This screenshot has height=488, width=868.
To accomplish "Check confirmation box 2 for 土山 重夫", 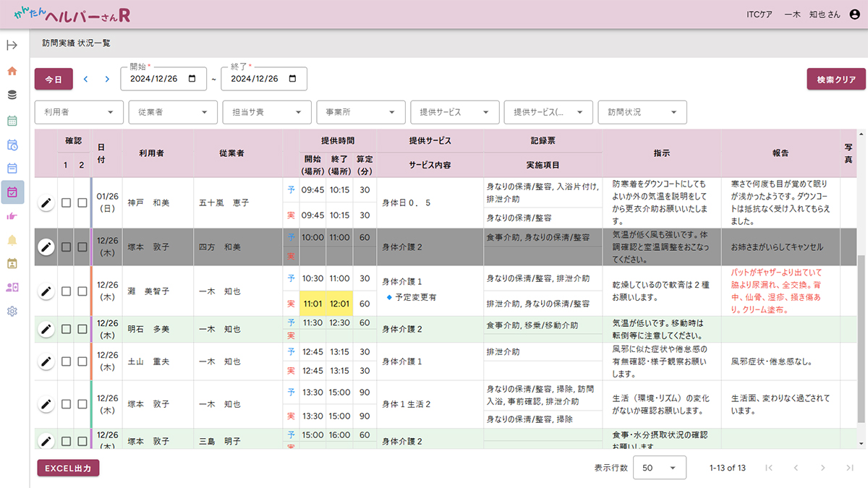I will [x=82, y=361].
